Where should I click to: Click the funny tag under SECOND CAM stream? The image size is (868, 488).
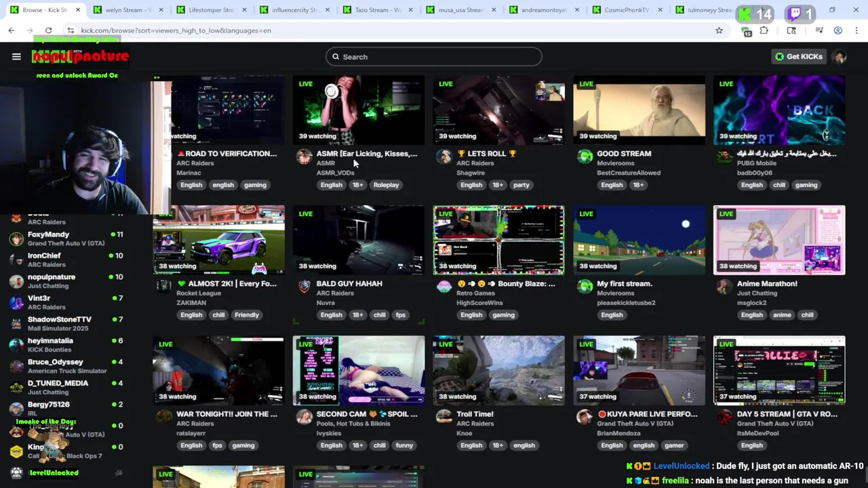coord(404,445)
